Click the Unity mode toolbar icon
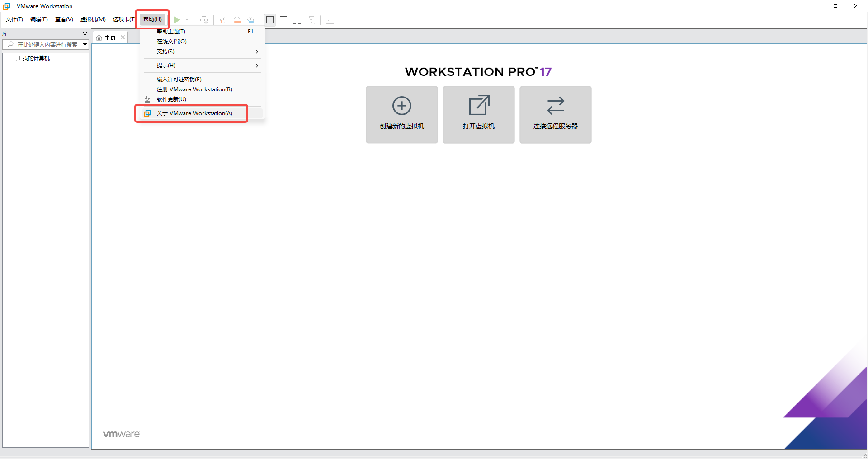This screenshot has height=459, width=868. pos(311,20)
